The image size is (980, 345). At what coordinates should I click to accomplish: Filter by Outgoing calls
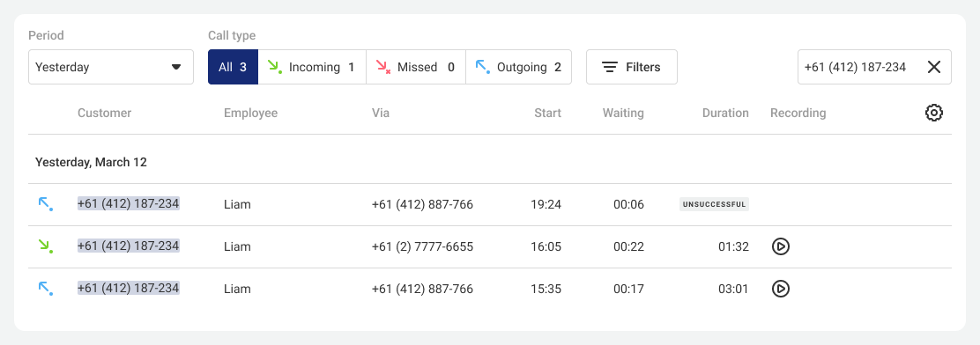(x=519, y=67)
